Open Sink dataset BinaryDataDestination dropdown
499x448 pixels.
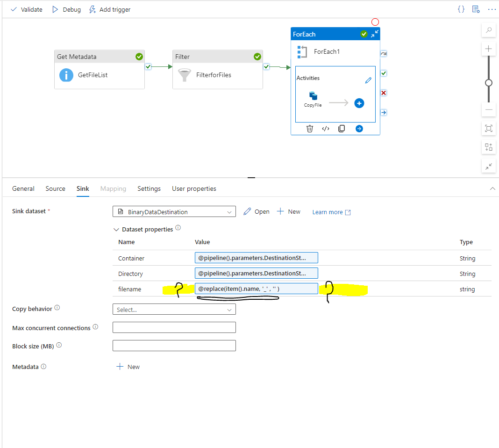tap(174, 212)
